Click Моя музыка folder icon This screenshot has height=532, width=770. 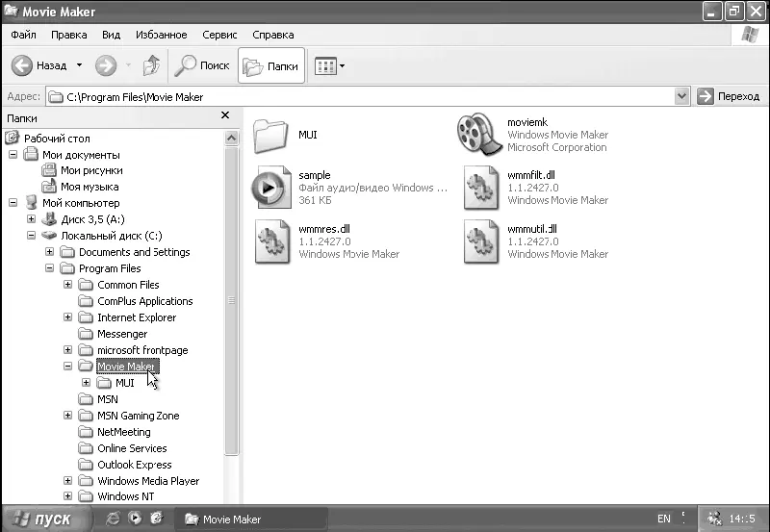pyautogui.click(x=49, y=187)
